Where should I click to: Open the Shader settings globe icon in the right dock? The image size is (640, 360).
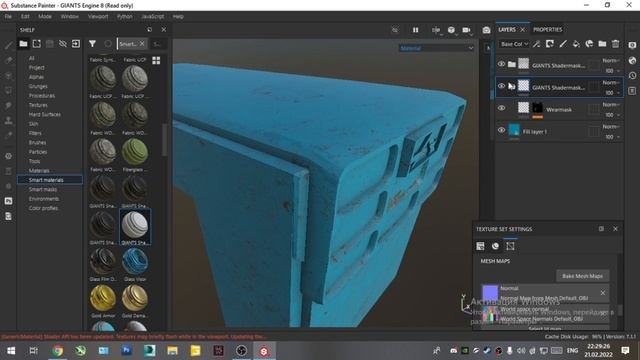tap(632, 60)
